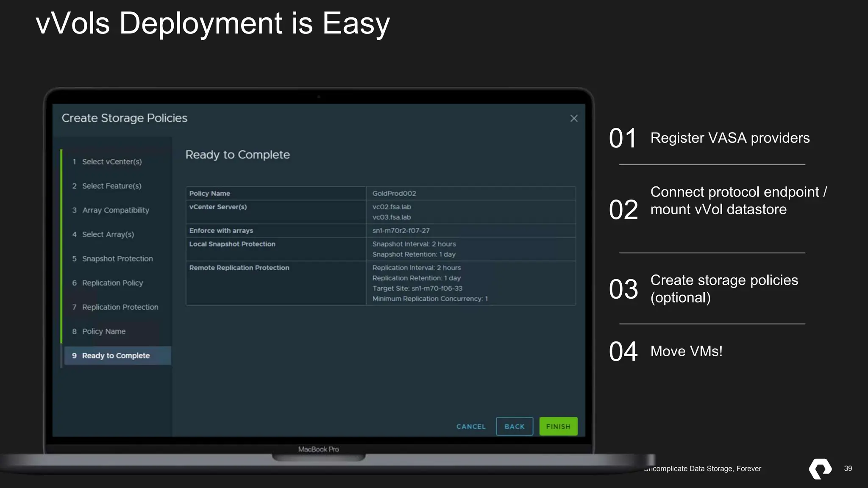The image size is (868, 488).
Task: Close the Create Storage Policies dialog
Action: 574,119
